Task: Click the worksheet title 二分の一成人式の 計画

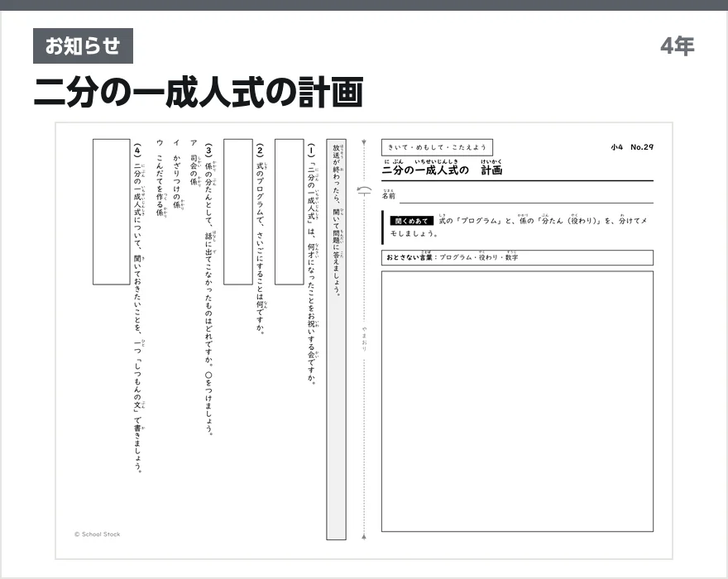Action: click(442, 168)
